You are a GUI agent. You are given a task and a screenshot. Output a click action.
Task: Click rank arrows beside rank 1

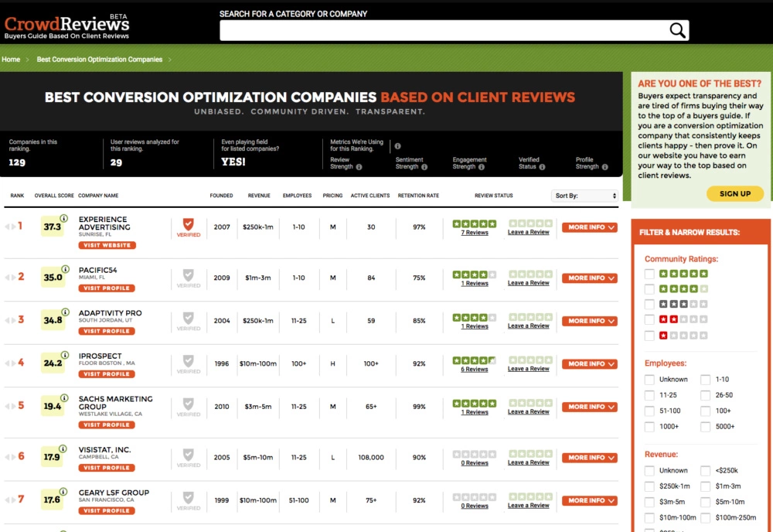(x=10, y=227)
